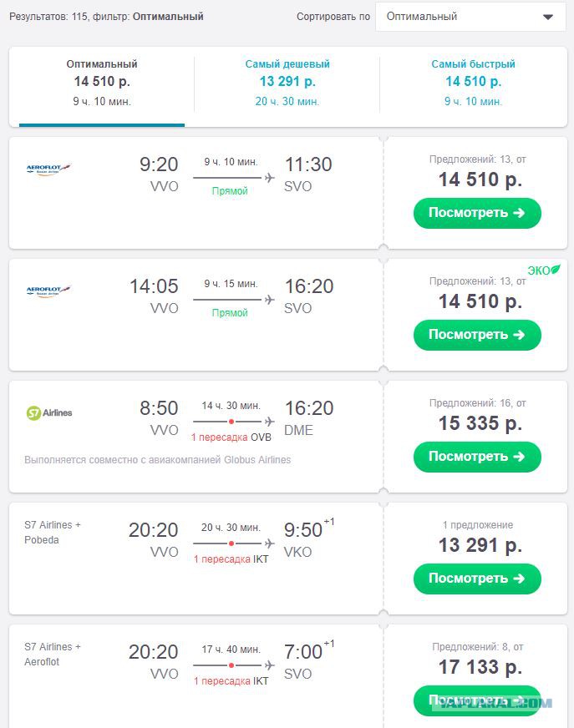Switch to the Самый дешевый tab
The width and height of the screenshot is (574, 728).
(x=287, y=82)
